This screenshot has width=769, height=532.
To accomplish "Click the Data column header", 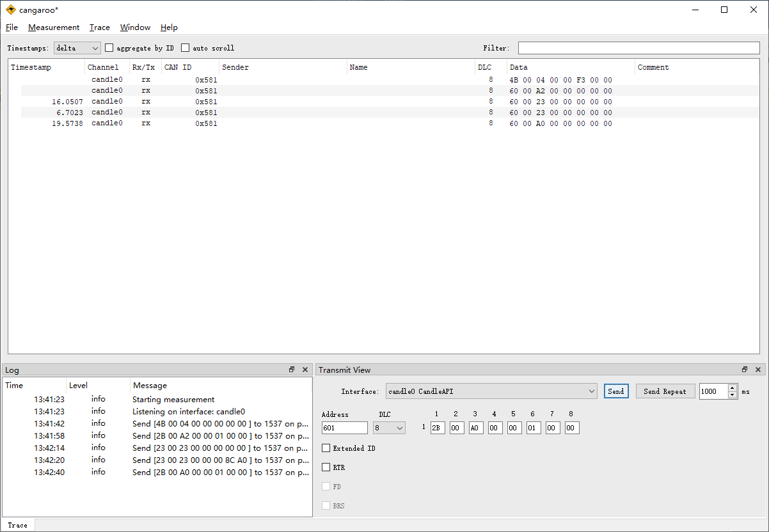I will 571,67.
